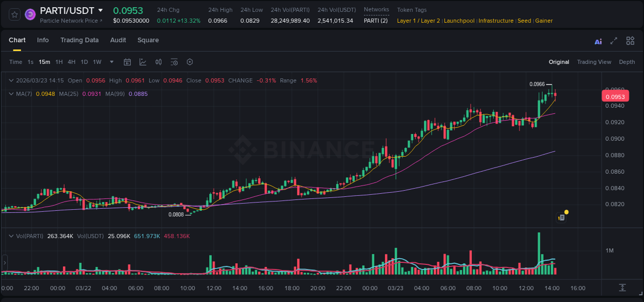The image size is (644, 302).
Task: Open the Launchpool token tag
Action: click(459, 21)
